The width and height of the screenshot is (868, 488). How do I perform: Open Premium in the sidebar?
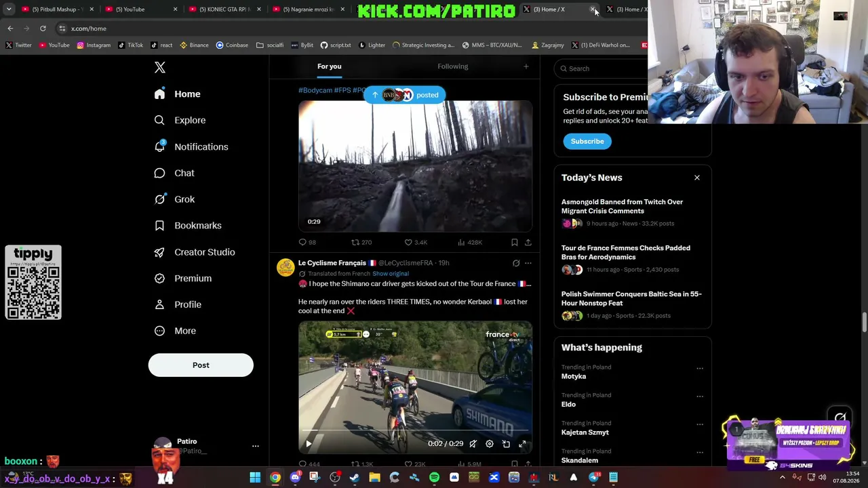click(183, 279)
